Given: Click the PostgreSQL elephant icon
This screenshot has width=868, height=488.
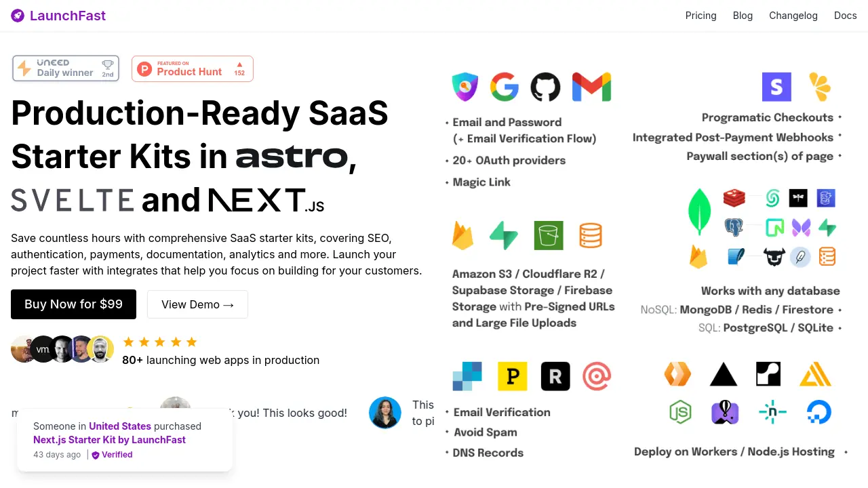Looking at the screenshot, I should coord(734,227).
